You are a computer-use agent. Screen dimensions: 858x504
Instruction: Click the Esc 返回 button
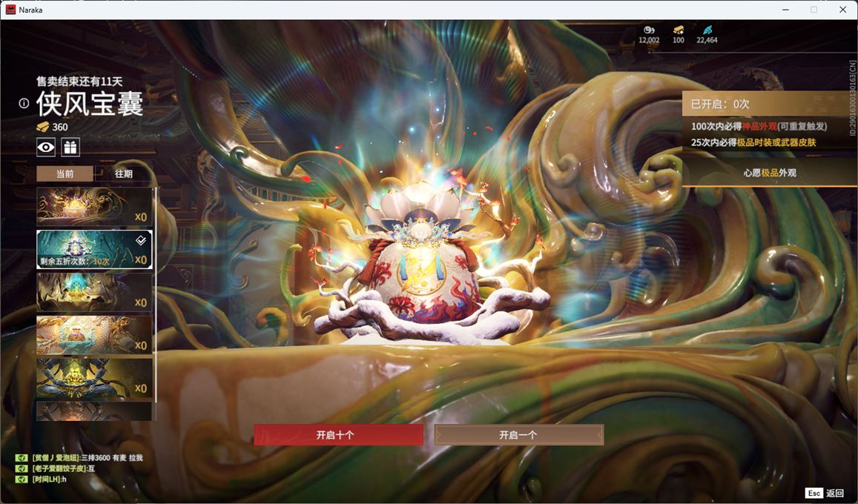[825, 493]
